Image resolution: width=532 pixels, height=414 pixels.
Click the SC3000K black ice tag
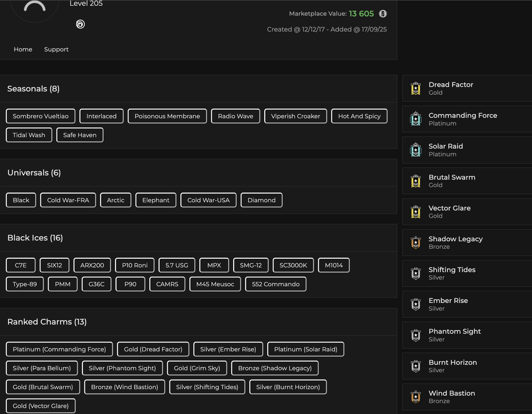[293, 265]
